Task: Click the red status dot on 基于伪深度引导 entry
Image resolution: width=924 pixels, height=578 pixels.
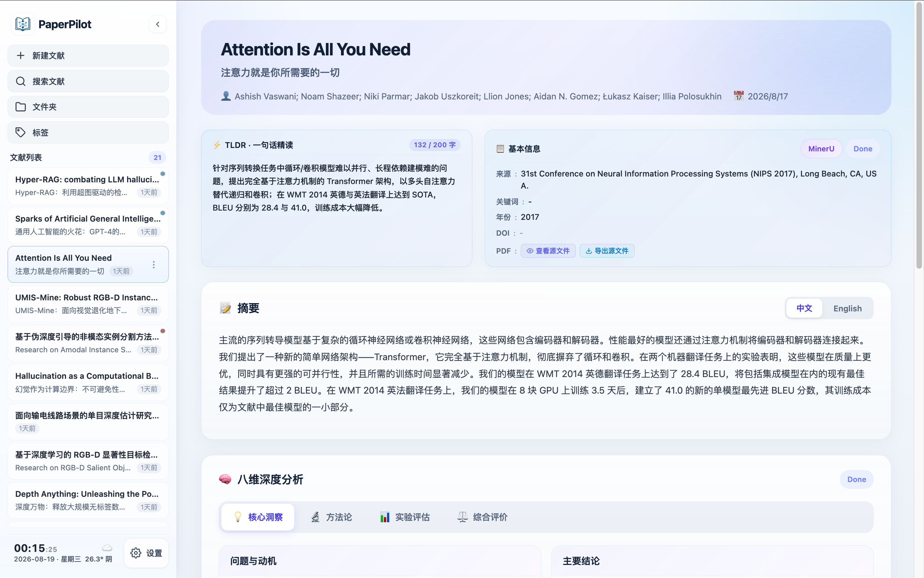Action: coord(163,331)
